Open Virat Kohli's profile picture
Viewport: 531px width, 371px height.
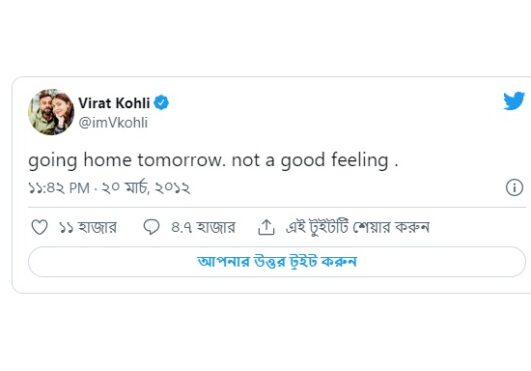(x=51, y=112)
